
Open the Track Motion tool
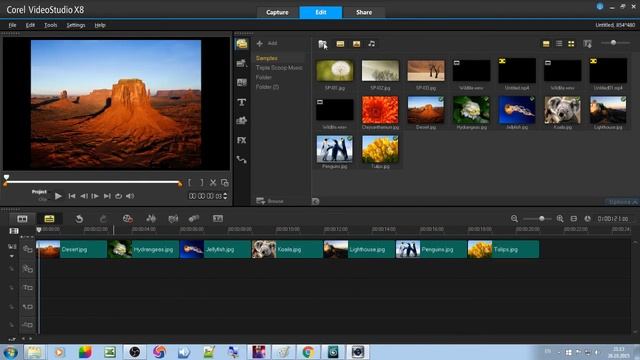(x=194, y=219)
